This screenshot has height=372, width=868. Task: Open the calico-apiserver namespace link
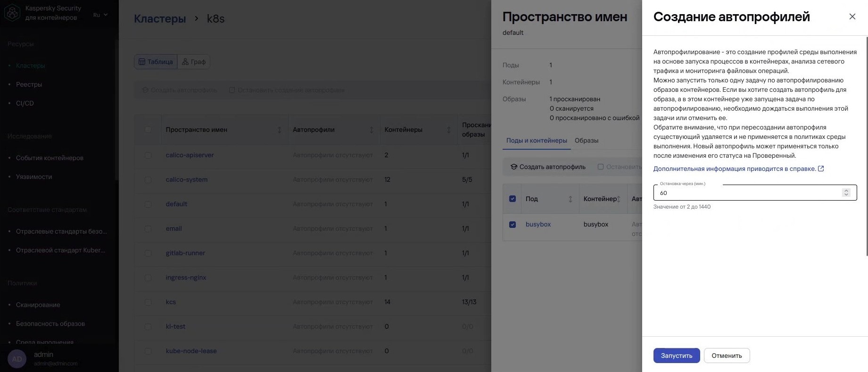coord(190,155)
